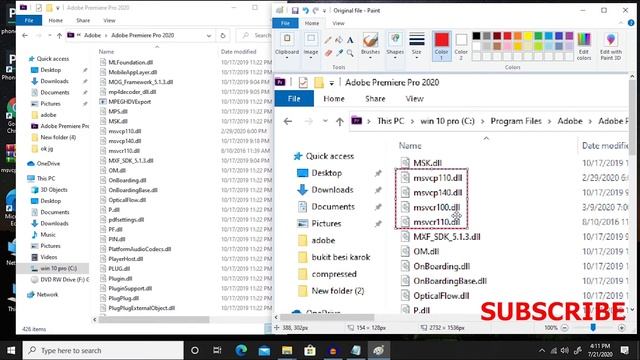Open Edit with Paint 3D
This screenshot has height=360, width=640.
[x=611, y=47]
